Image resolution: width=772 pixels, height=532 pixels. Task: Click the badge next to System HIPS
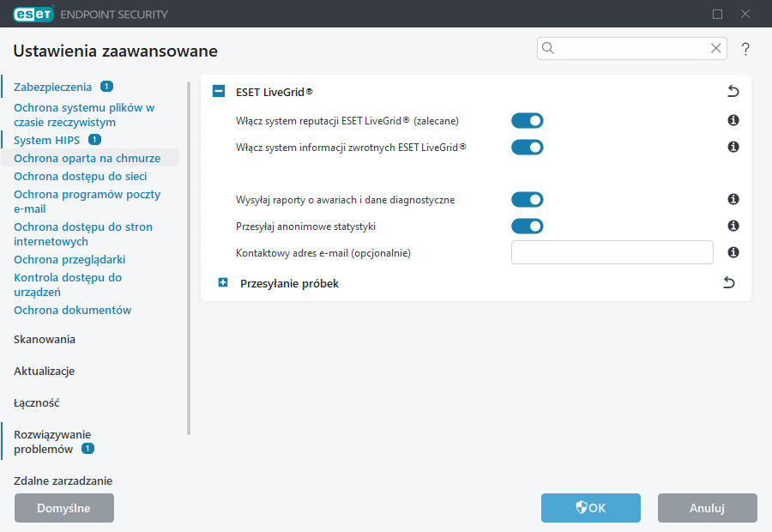[x=94, y=140]
